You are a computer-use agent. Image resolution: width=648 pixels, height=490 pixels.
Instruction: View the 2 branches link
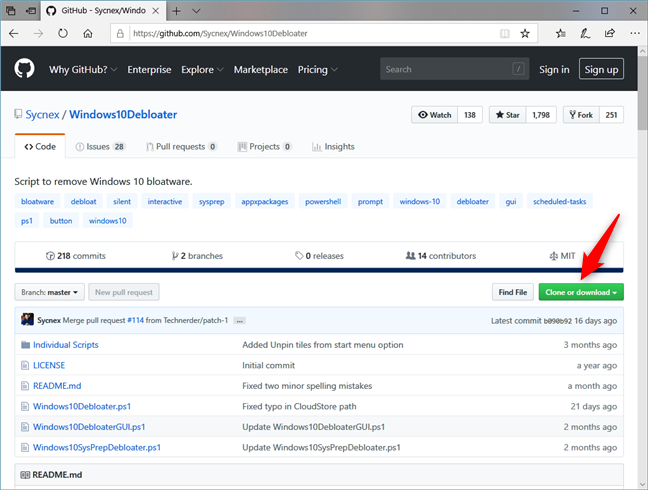[x=197, y=256]
